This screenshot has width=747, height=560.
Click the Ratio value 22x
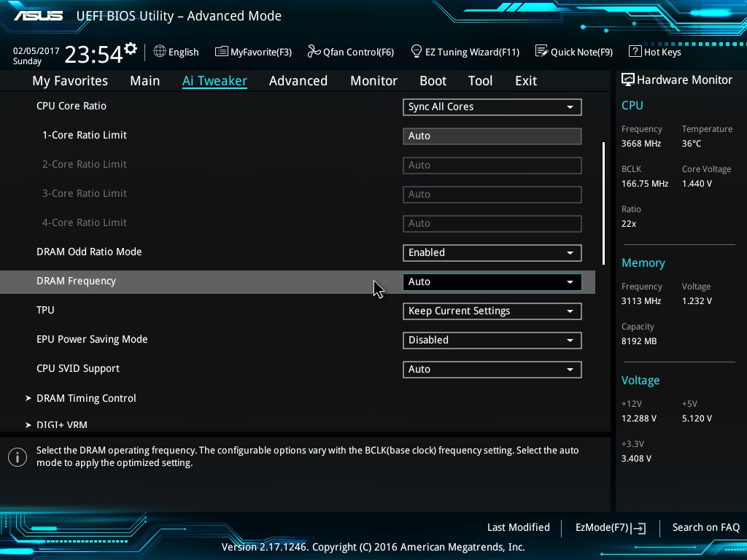(x=629, y=223)
